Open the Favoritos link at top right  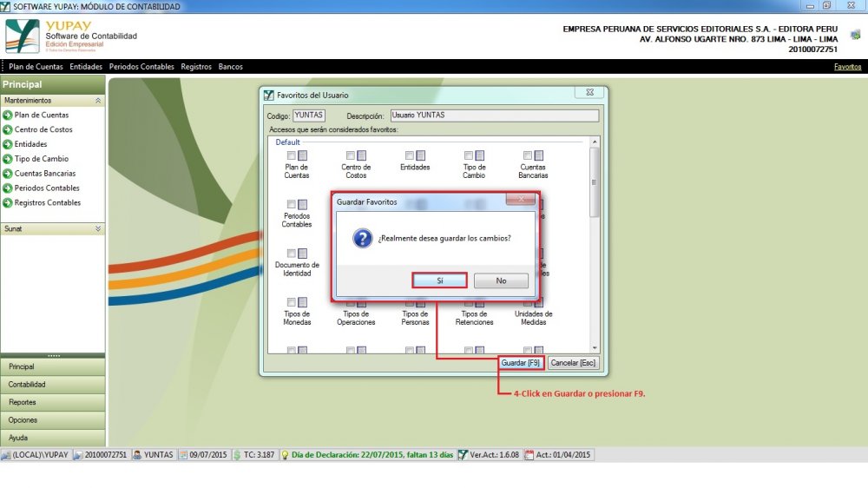click(847, 67)
